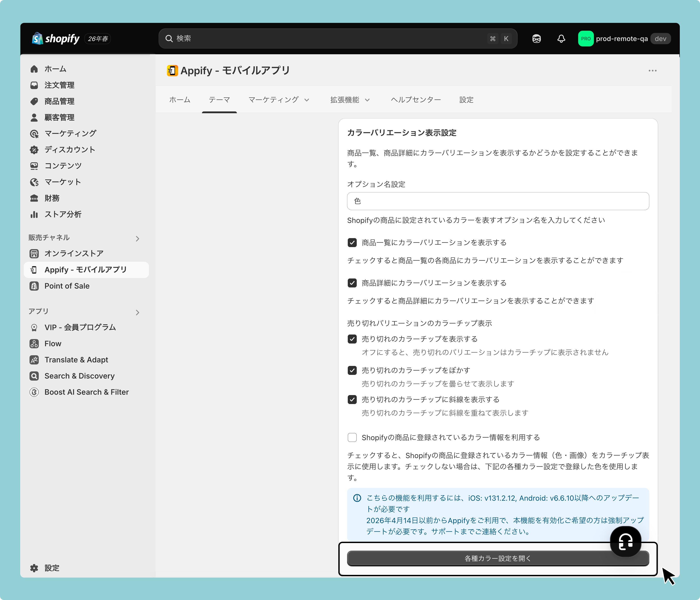
Task: Open 商品管理 products tag icon
Action: click(x=34, y=101)
